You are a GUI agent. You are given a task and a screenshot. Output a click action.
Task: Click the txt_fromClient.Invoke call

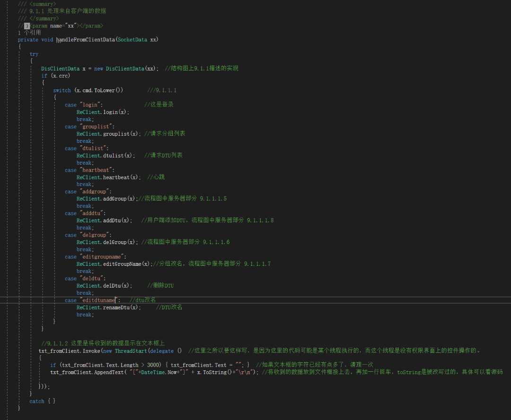(x=69, y=351)
